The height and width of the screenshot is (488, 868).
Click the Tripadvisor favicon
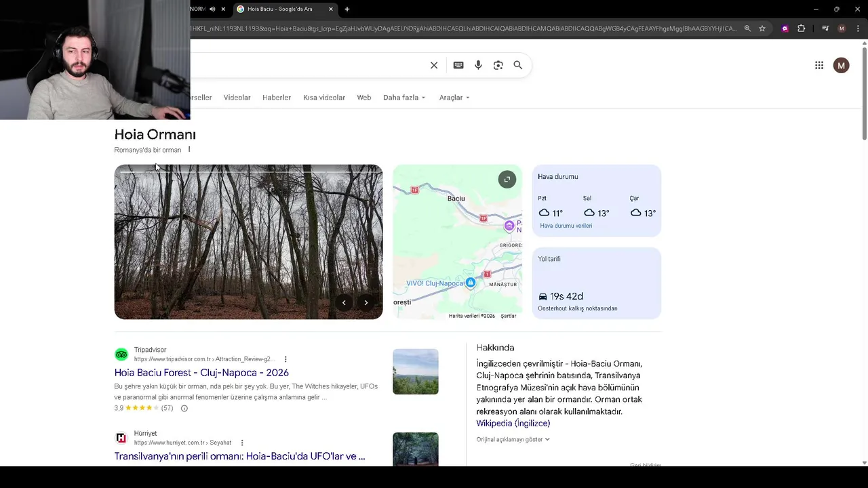[x=121, y=354]
